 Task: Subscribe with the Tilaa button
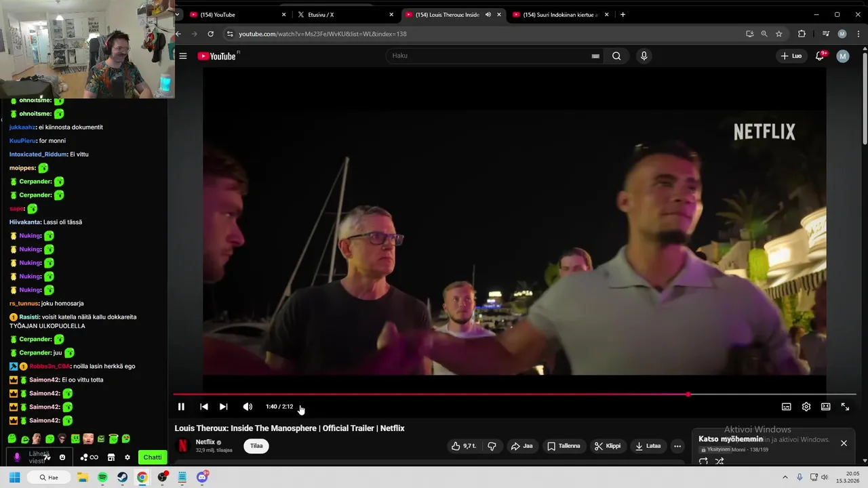click(x=256, y=446)
